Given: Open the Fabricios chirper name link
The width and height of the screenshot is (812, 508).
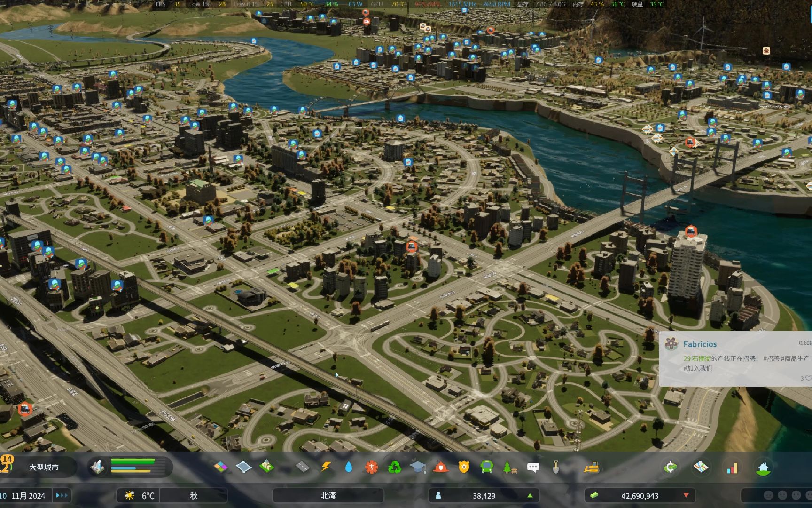Looking at the screenshot, I should click(700, 344).
